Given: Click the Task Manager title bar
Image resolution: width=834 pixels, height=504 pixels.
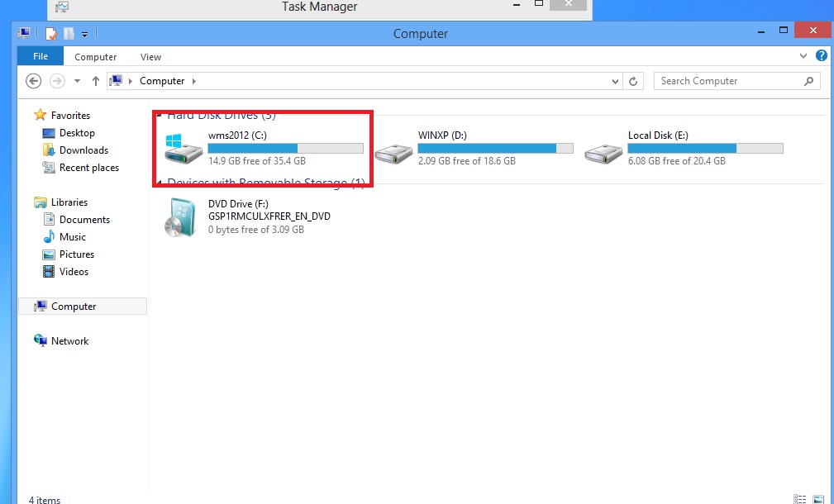Looking at the screenshot, I should tap(319, 7).
